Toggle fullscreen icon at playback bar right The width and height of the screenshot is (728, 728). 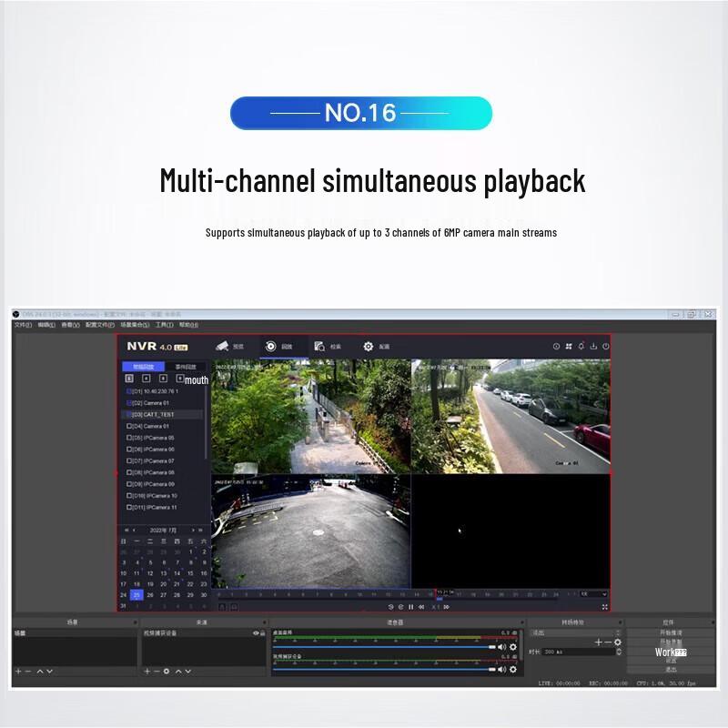coord(604,606)
